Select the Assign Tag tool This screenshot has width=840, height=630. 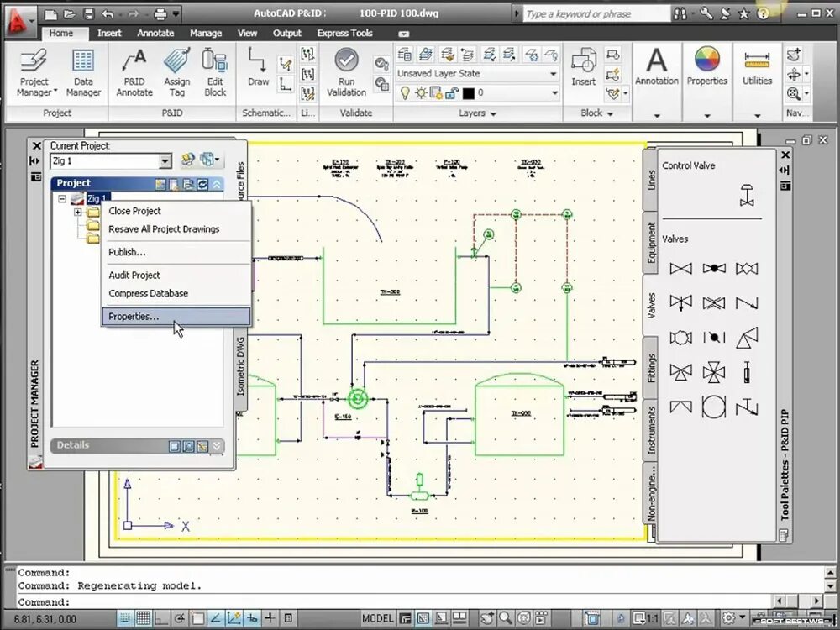click(176, 73)
